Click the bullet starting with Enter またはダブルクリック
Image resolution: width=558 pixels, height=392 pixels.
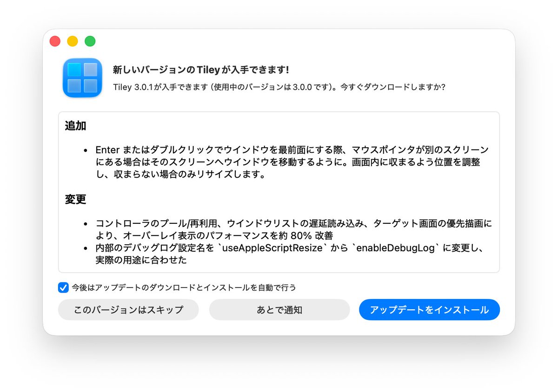coord(292,163)
